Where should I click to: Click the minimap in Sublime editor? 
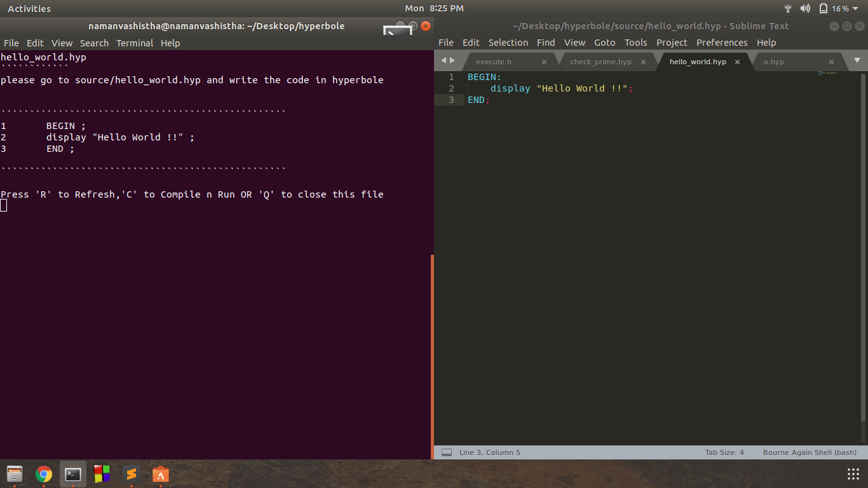(x=827, y=73)
